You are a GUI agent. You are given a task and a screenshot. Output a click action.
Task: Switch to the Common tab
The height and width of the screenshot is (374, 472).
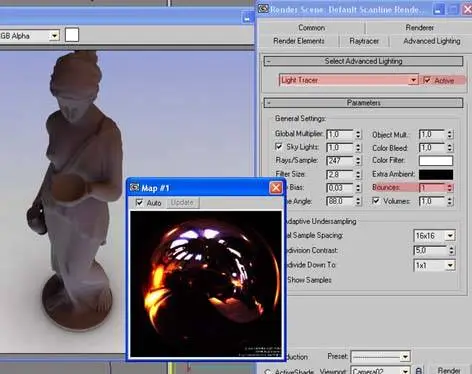tap(311, 28)
